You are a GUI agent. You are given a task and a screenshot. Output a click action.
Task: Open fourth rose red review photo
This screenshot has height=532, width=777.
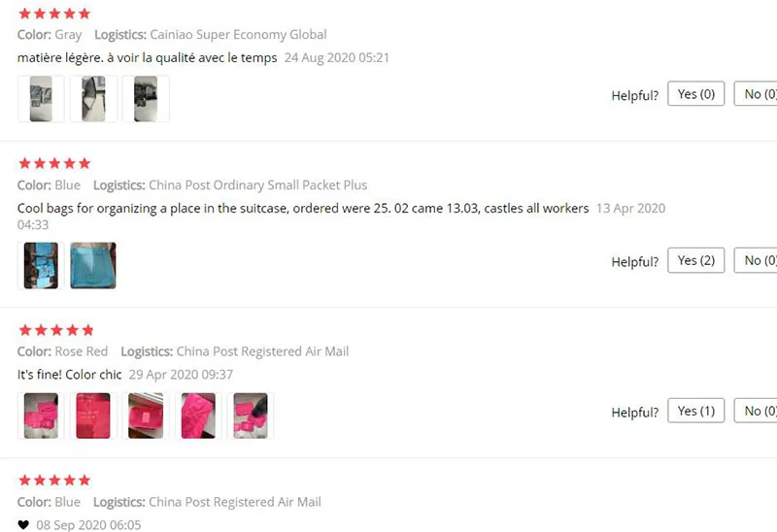pyautogui.click(x=198, y=416)
